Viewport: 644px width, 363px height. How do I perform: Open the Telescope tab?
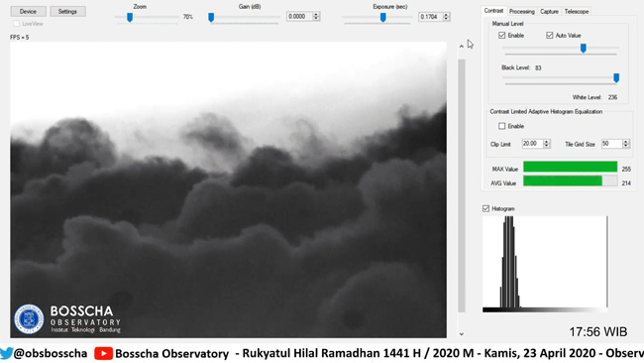pyautogui.click(x=577, y=12)
